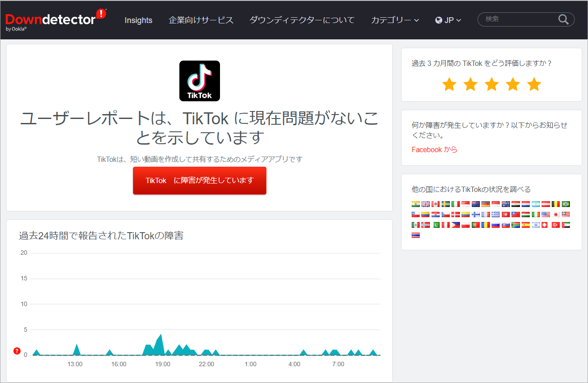Open the JP country selector
The image size is (588, 383).
pos(448,20)
